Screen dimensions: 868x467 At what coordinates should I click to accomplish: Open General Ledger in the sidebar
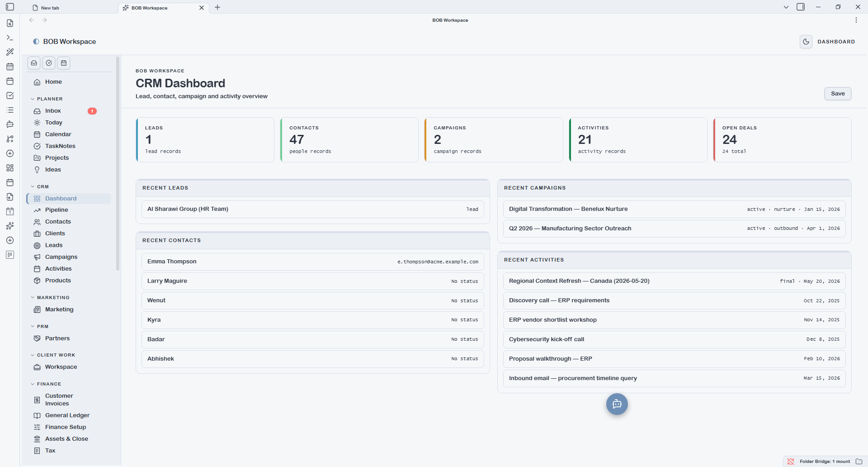point(69,415)
